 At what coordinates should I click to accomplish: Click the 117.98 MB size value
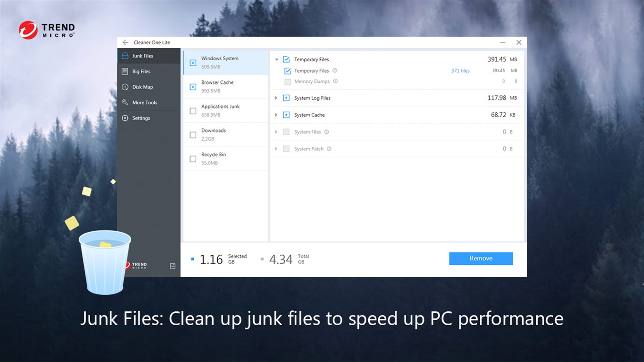click(x=502, y=98)
